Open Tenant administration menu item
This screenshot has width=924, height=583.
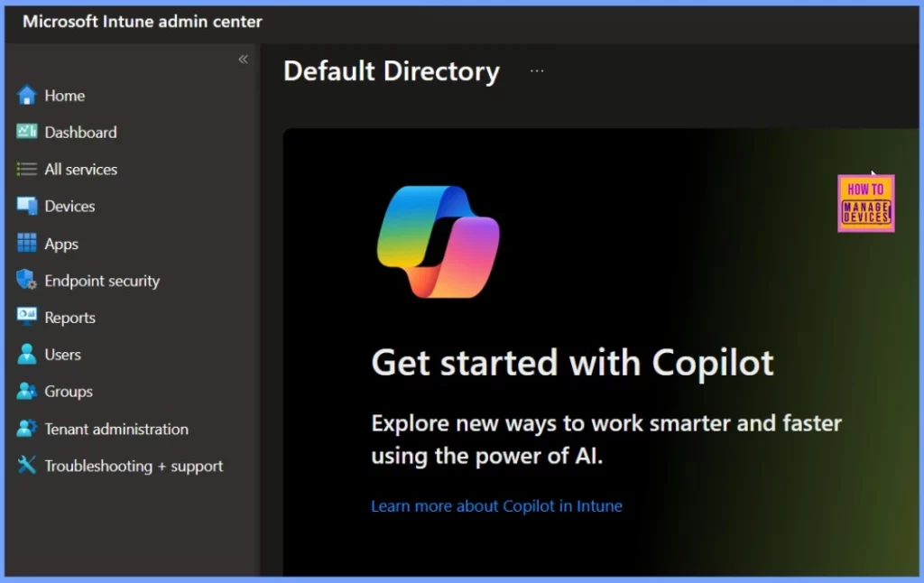click(116, 430)
